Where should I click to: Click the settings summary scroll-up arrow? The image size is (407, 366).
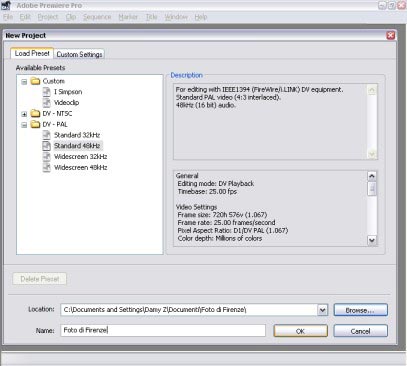pos(372,176)
